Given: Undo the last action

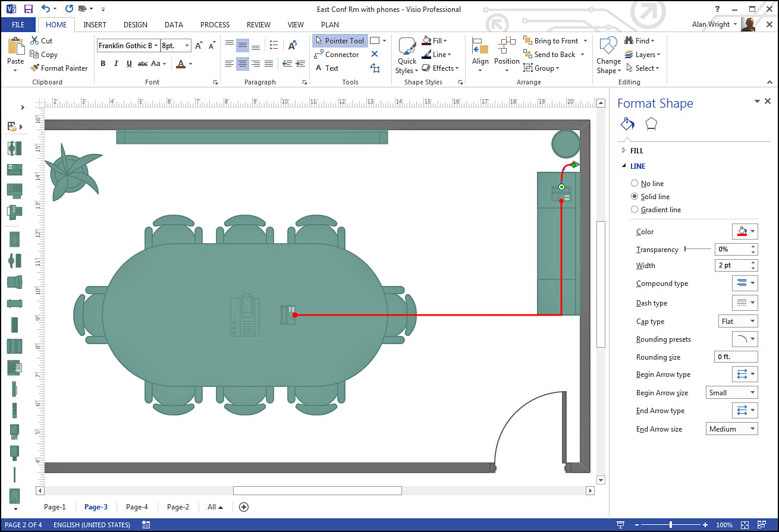Looking at the screenshot, I should [46, 9].
